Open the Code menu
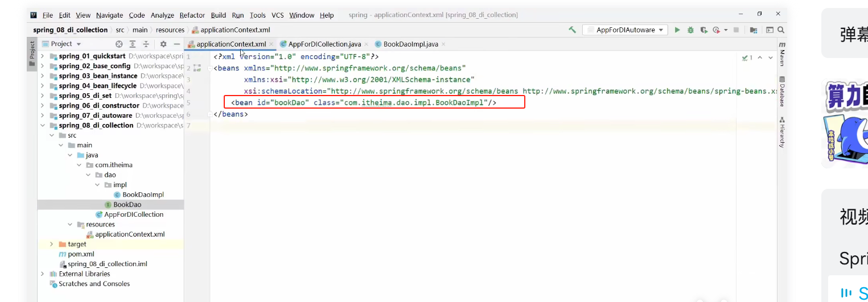Screen dimensions: 868x302 (137, 15)
